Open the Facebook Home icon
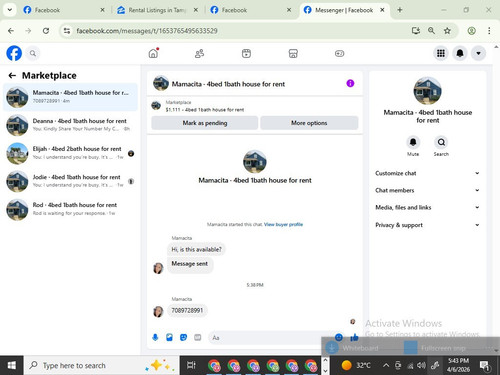This screenshot has width=500, height=375. pos(153,53)
